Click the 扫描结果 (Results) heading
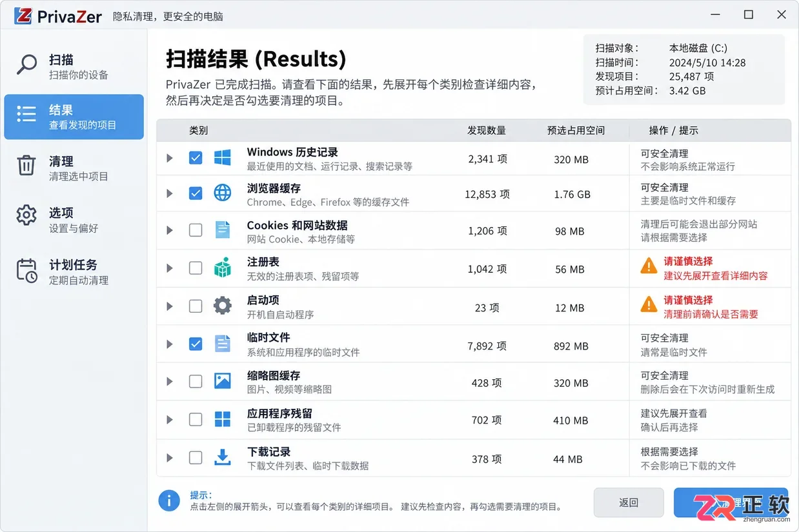 tap(256, 59)
